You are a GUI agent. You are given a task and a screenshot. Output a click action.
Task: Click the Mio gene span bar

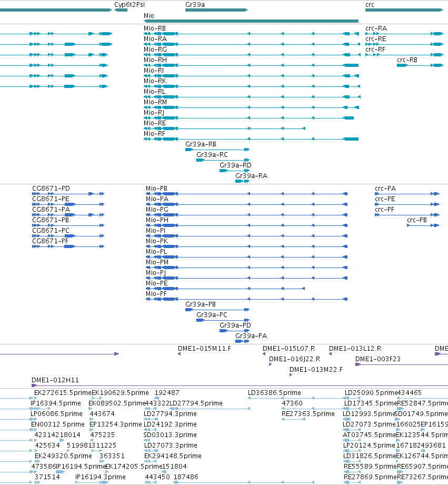click(x=251, y=21)
